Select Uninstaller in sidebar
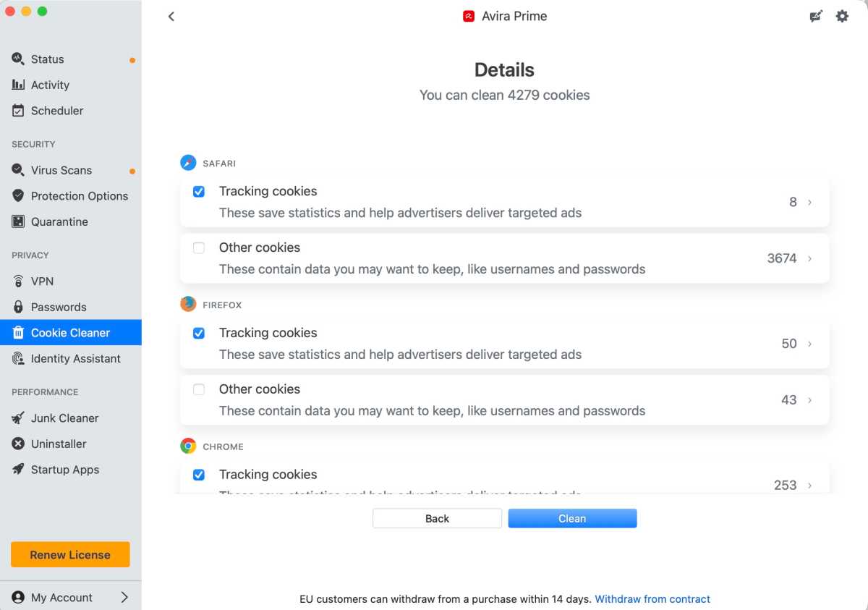 71,444
